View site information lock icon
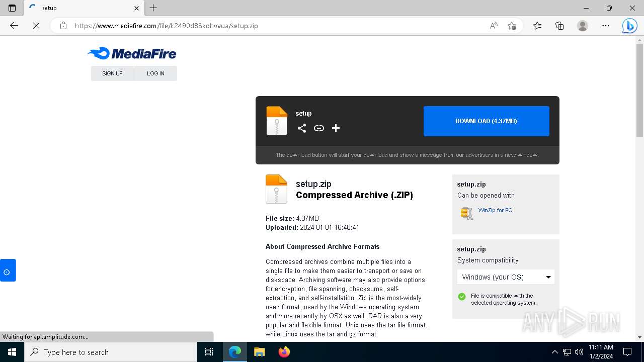 tap(63, 26)
